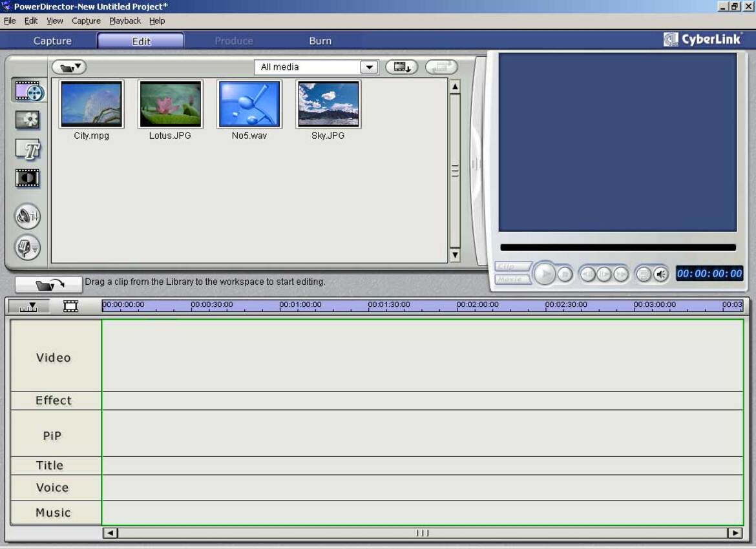Open the Titles room T icon

click(x=28, y=149)
